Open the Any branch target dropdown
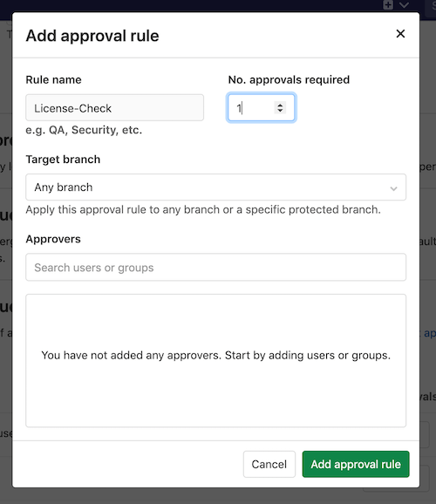The image size is (436, 504). tap(215, 187)
